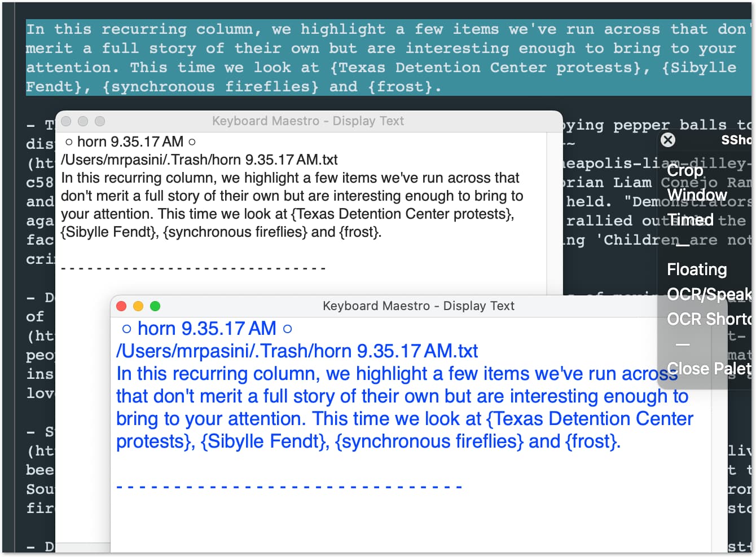Image resolution: width=756 pixels, height=557 pixels.
Task: Click Close Palette in the macro palette
Action: pyautogui.click(x=709, y=369)
